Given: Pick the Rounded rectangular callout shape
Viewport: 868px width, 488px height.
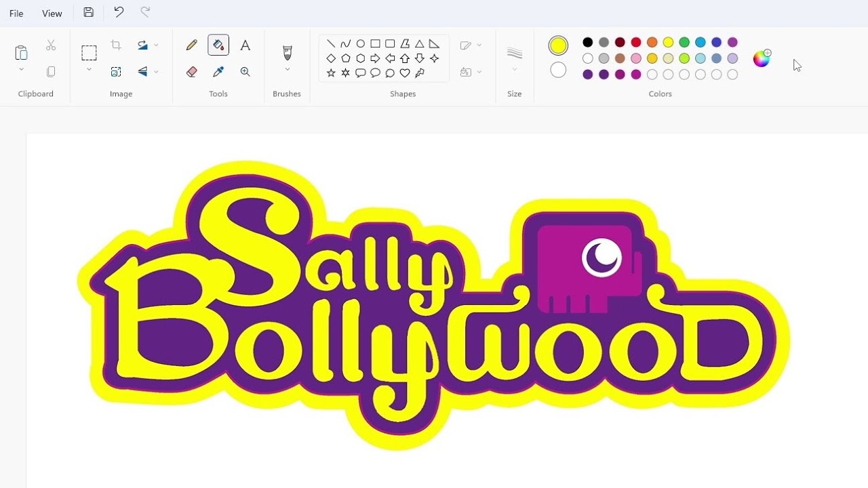Looking at the screenshot, I should point(361,73).
